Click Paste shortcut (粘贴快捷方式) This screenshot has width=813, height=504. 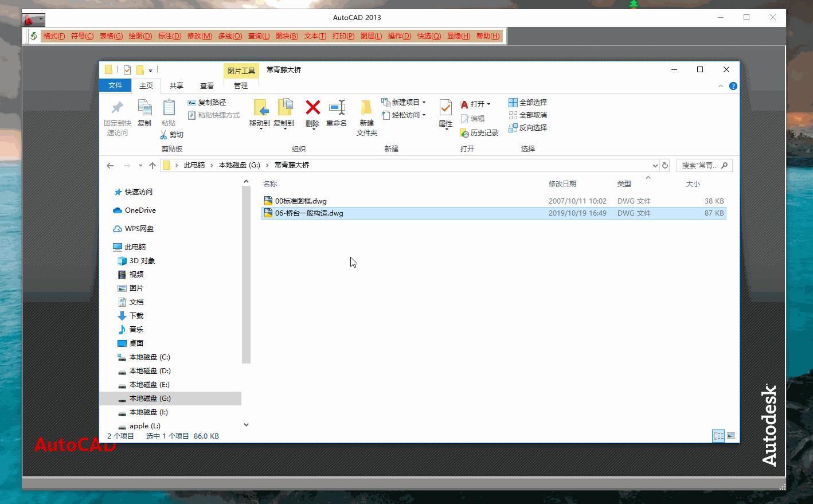click(x=214, y=115)
